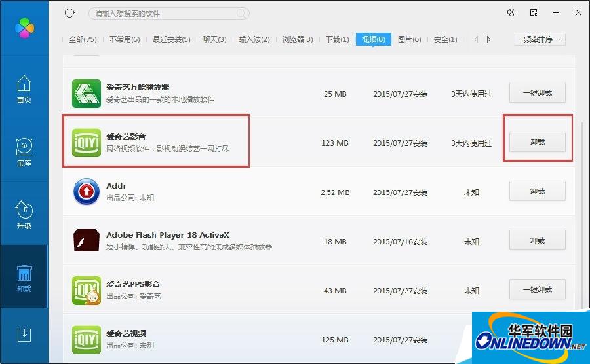
Task: Switch to the 浏览器(3) tab
Action: pyautogui.click(x=297, y=39)
